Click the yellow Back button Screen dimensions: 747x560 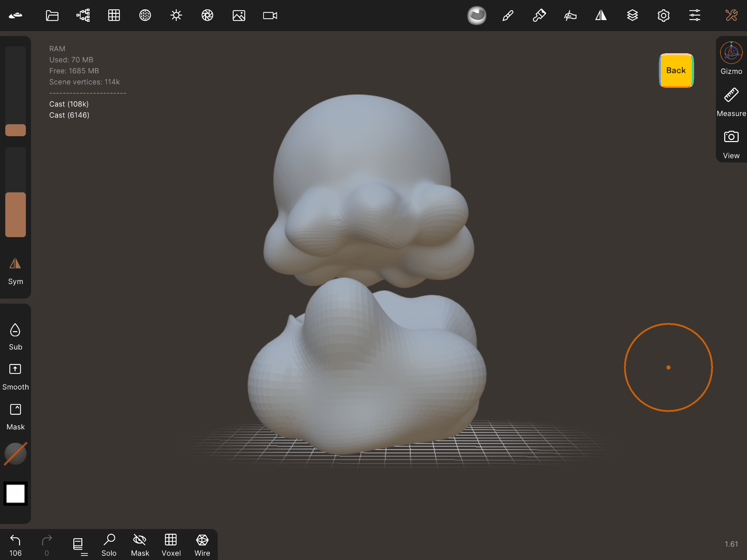[x=676, y=71]
